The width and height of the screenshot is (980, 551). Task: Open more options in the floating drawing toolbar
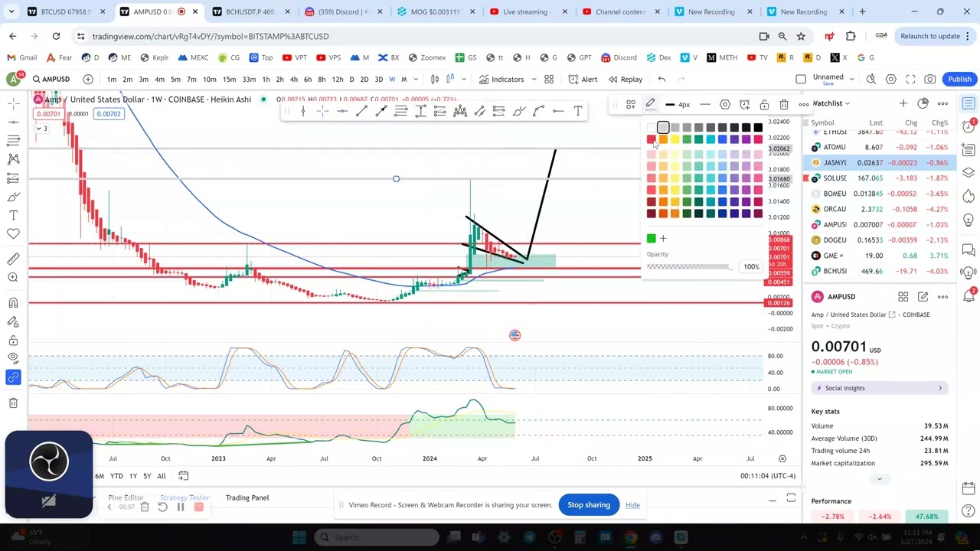pos(803,105)
